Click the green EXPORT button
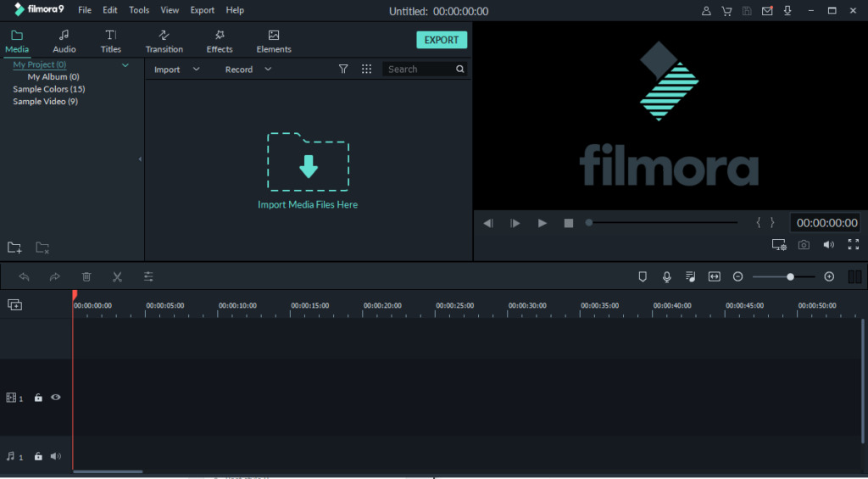 [x=441, y=40]
